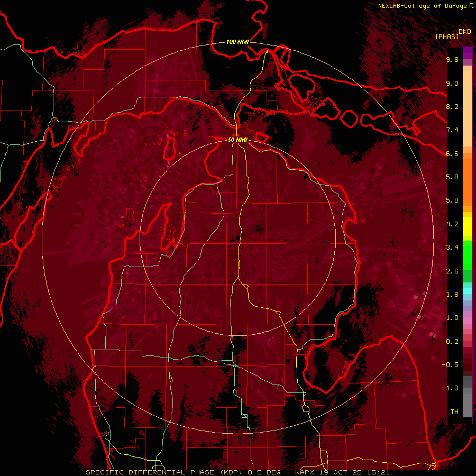This screenshot has height=476, width=476.
Task: Pick the dark purple top of color bar
Action: click(x=467, y=53)
